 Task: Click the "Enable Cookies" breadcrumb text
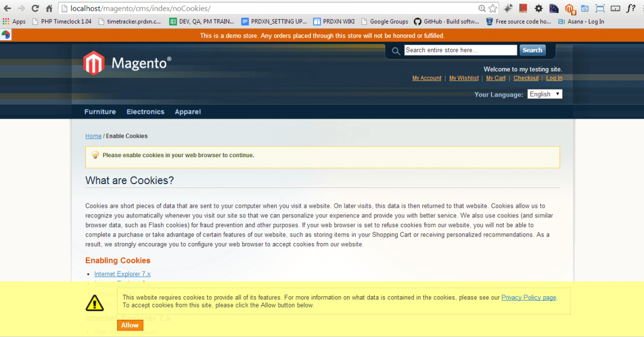click(x=127, y=136)
